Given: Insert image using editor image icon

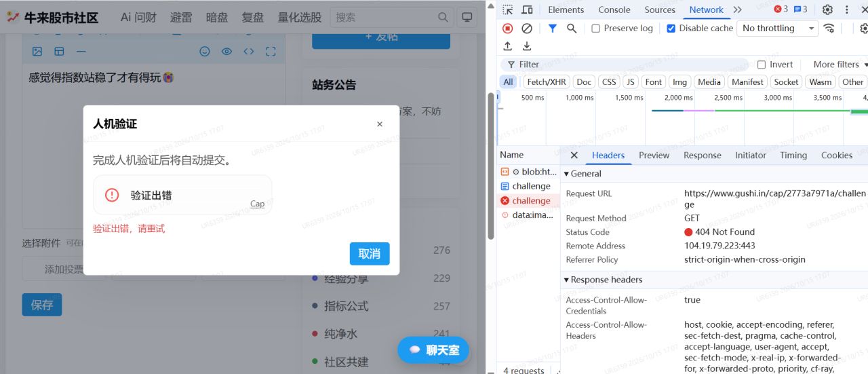Looking at the screenshot, I should click(37, 52).
